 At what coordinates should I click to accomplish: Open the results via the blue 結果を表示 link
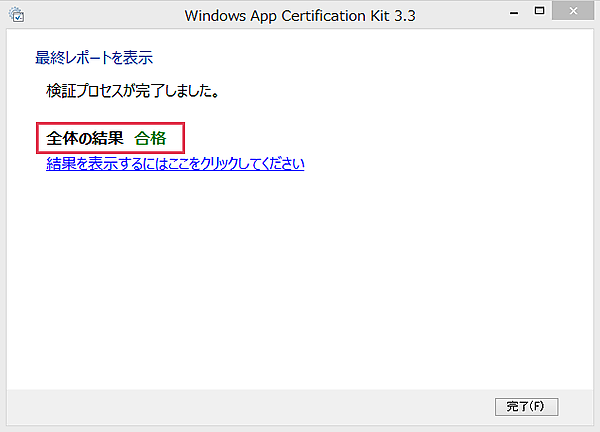[175, 164]
